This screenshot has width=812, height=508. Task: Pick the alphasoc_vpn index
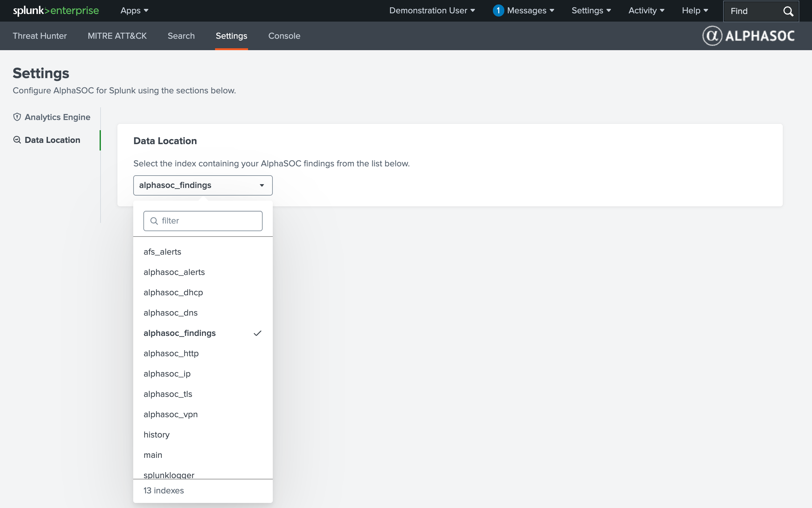[203, 415]
